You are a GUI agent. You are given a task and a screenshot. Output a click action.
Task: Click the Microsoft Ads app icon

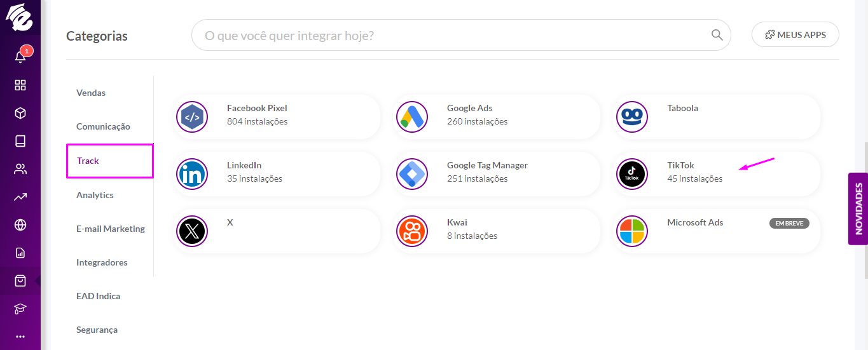632,231
